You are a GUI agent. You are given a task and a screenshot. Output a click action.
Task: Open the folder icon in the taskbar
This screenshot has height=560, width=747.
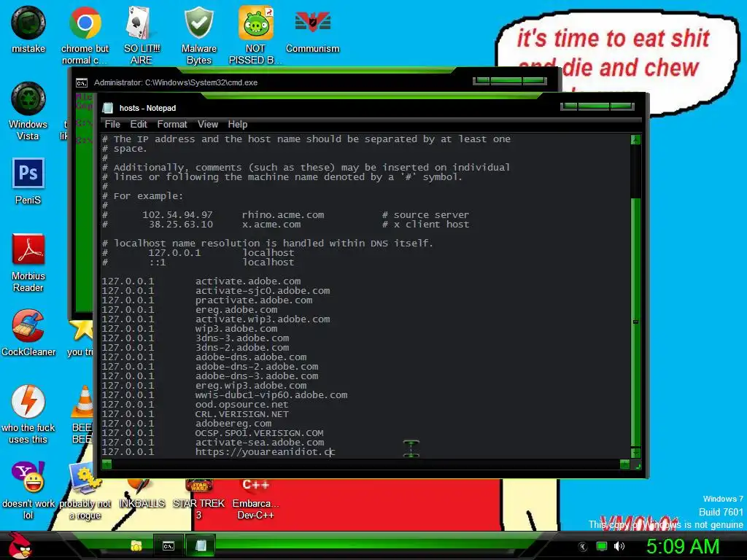(136, 545)
